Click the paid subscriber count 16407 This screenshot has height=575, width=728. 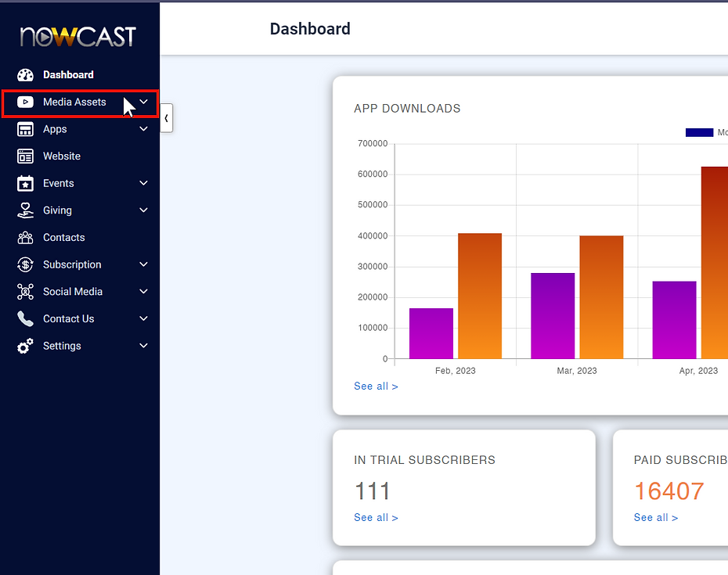pos(669,491)
